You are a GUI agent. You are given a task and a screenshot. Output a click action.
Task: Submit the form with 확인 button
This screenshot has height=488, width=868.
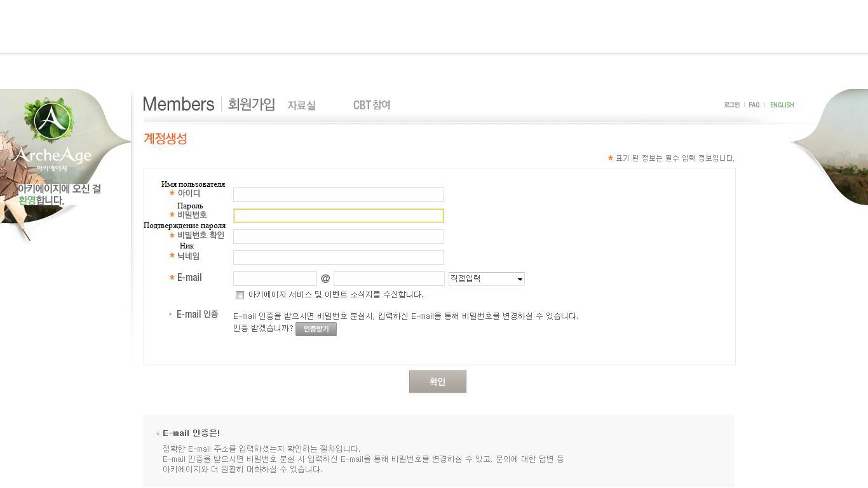(x=437, y=381)
